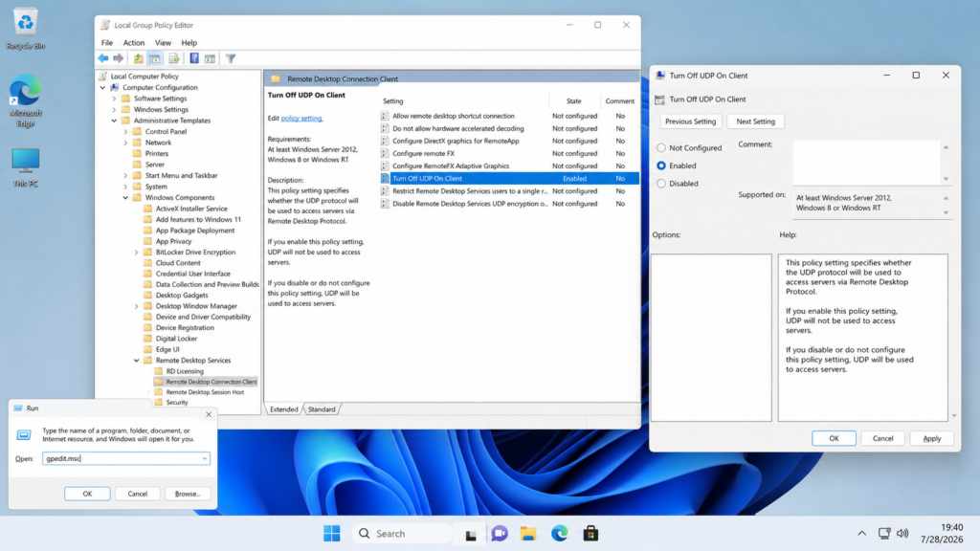This screenshot has height=551, width=980.
Task: Click the Export List toolbar icon
Action: (174, 58)
